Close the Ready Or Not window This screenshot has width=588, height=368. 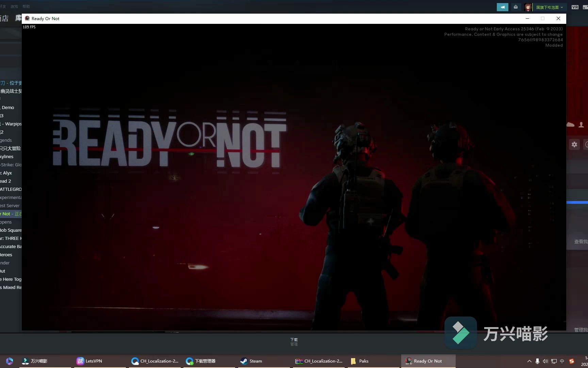(558, 18)
